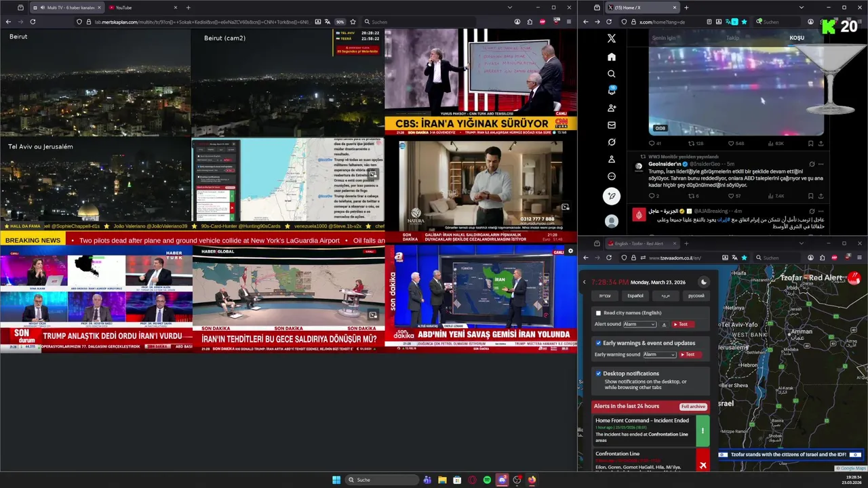The image size is (868, 488).
Task: Open X Home via house icon
Action: click(611, 57)
